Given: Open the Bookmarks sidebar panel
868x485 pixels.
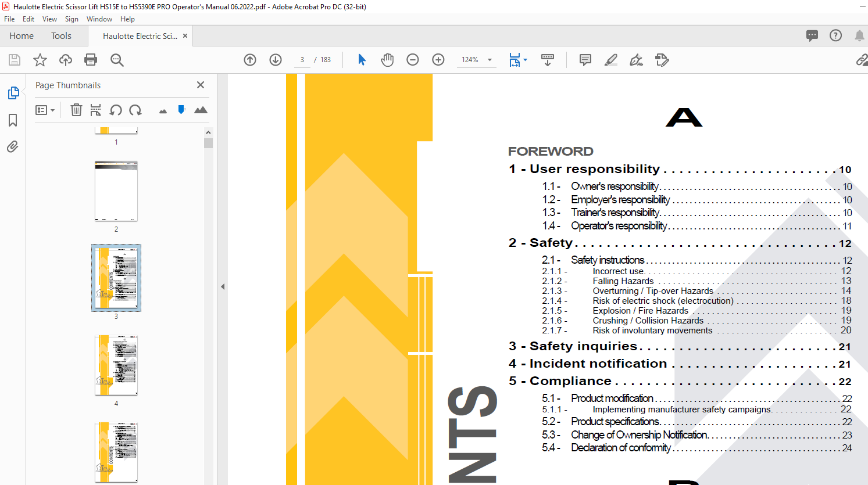Looking at the screenshot, I should 13,120.
